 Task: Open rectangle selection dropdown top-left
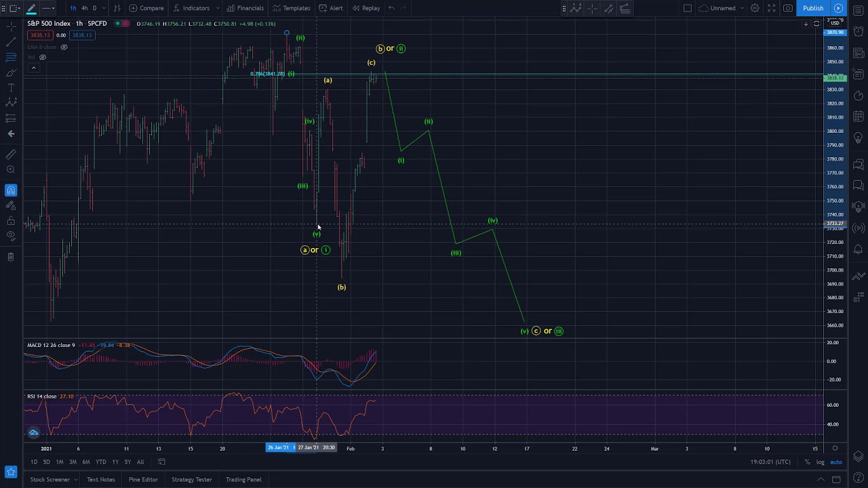(14, 8)
